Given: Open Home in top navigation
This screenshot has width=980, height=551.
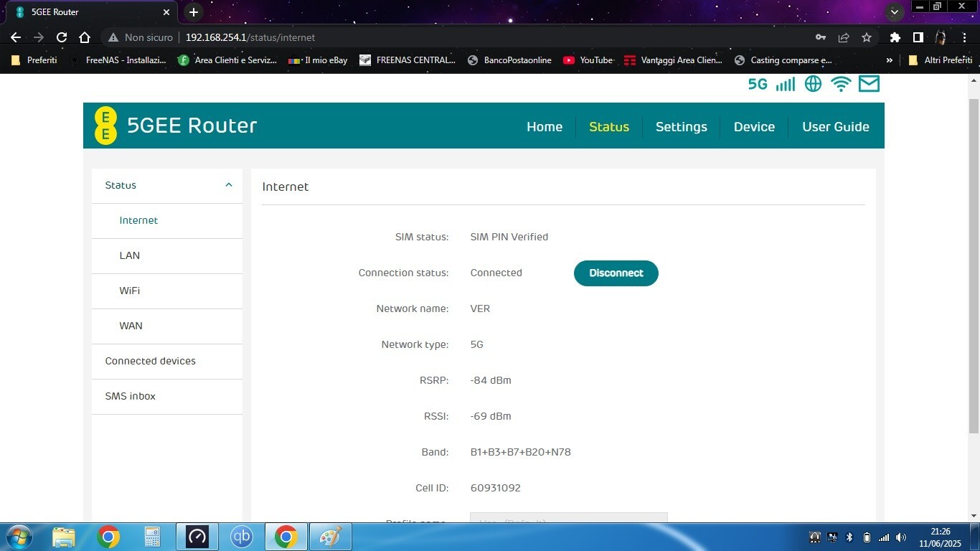Looking at the screenshot, I should pos(545,126).
